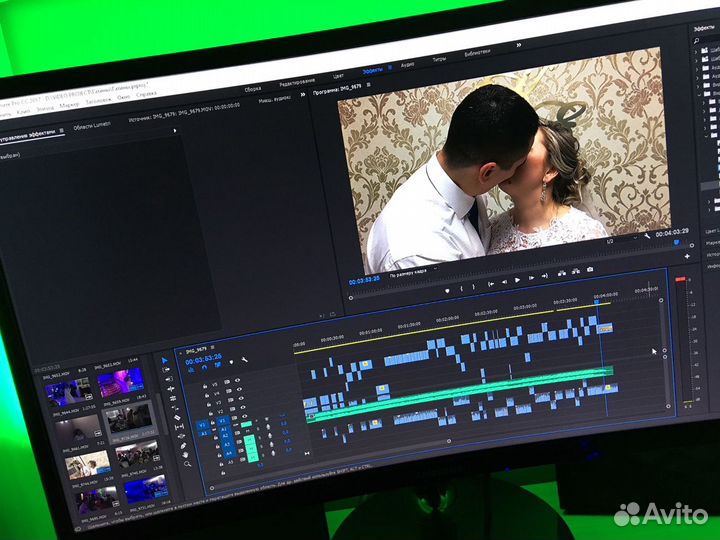
Task: Click the Lift button in program monitor
Action: point(562,273)
